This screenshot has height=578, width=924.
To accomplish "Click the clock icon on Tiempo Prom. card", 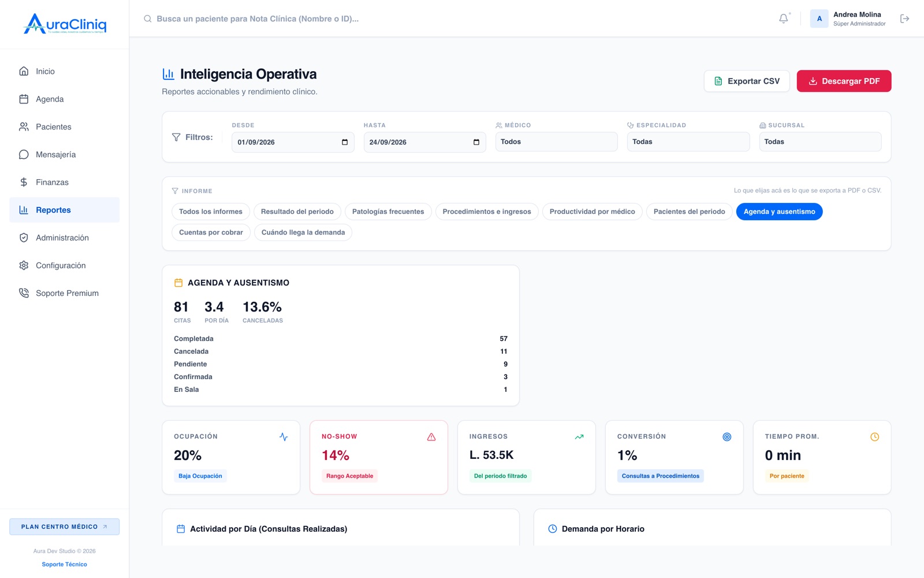I will 875,437.
